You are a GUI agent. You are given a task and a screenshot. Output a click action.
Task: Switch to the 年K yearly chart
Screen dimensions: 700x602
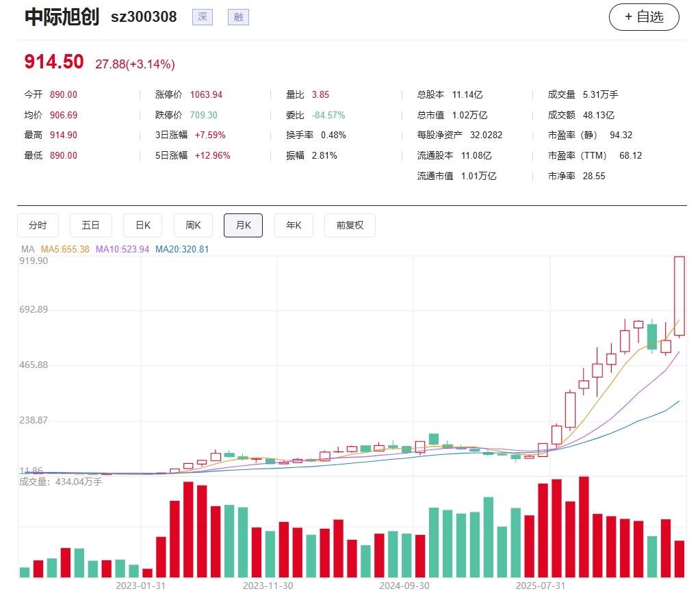point(294,225)
